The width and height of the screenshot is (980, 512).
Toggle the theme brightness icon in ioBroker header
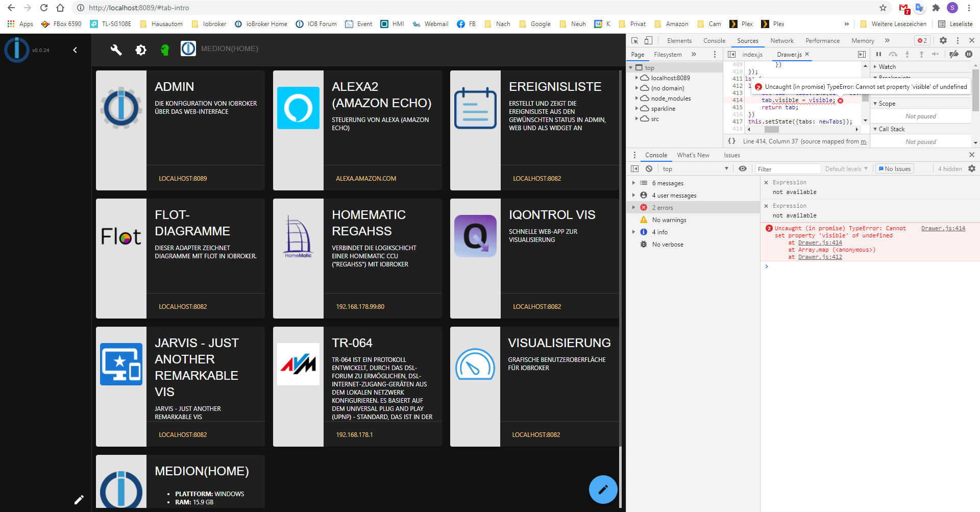(x=141, y=50)
